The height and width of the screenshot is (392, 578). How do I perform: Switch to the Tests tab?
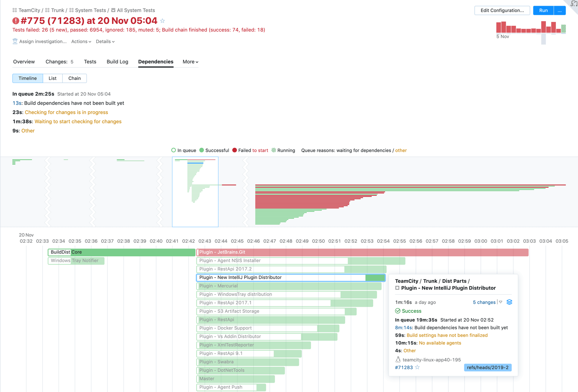[x=90, y=62]
